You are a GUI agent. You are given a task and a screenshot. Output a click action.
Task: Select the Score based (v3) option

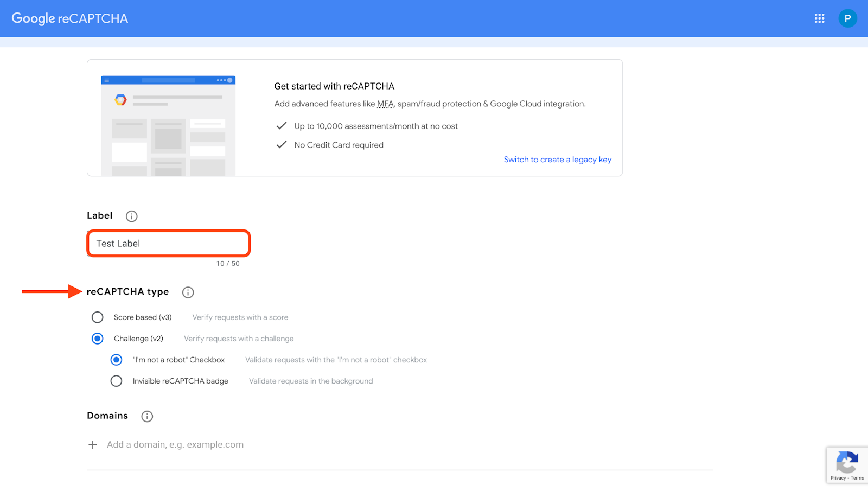[98, 317]
